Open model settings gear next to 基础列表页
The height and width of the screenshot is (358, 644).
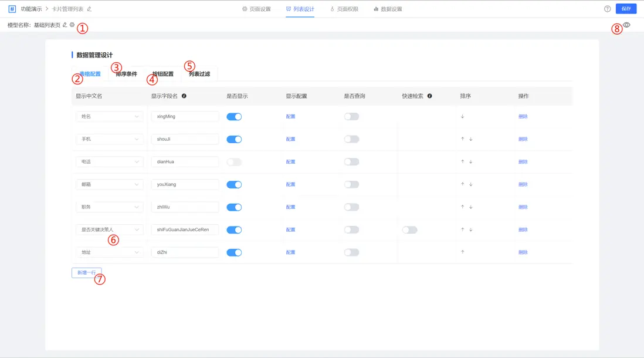click(72, 25)
